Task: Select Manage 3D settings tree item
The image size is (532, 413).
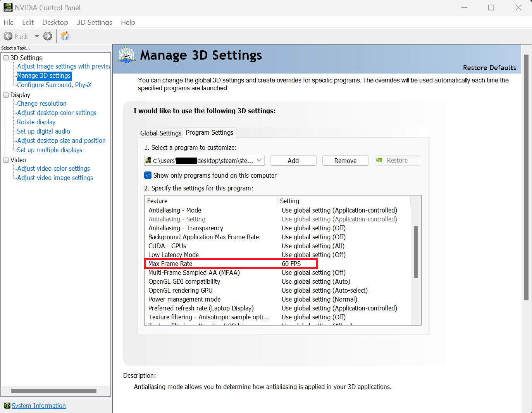Action: (x=44, y=76)
